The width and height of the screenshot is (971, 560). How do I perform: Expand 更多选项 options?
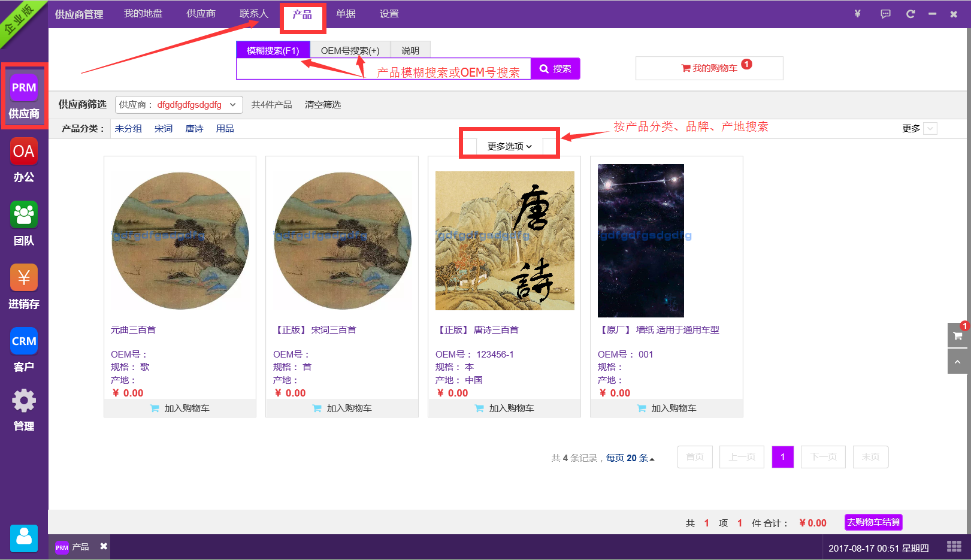click(x=510, y=146)
